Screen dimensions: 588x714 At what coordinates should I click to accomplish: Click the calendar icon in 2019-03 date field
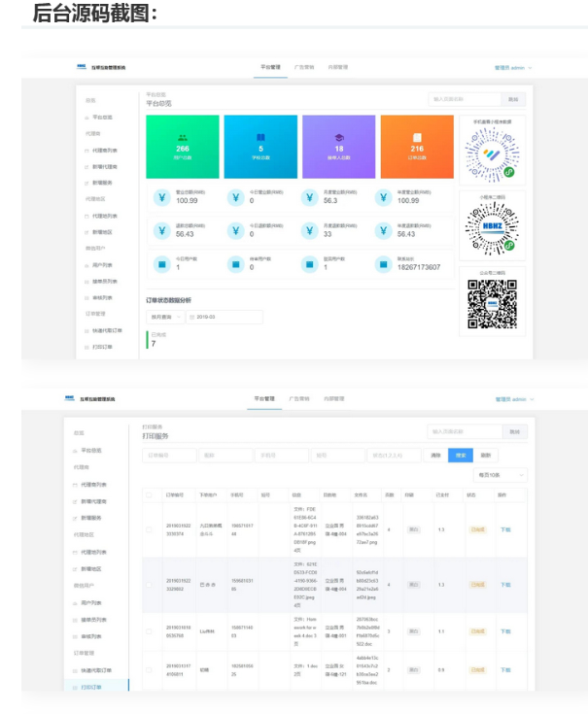pyautogui.click(x=191, y=317)
